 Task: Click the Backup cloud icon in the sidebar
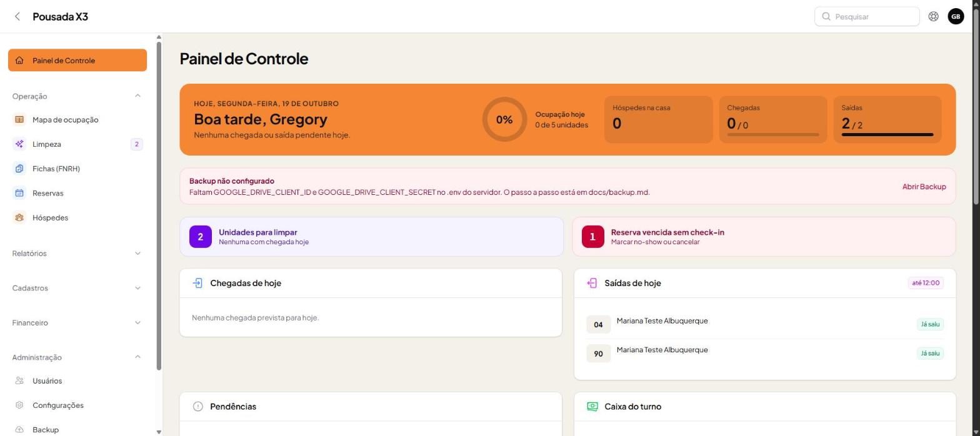[19, 430]
